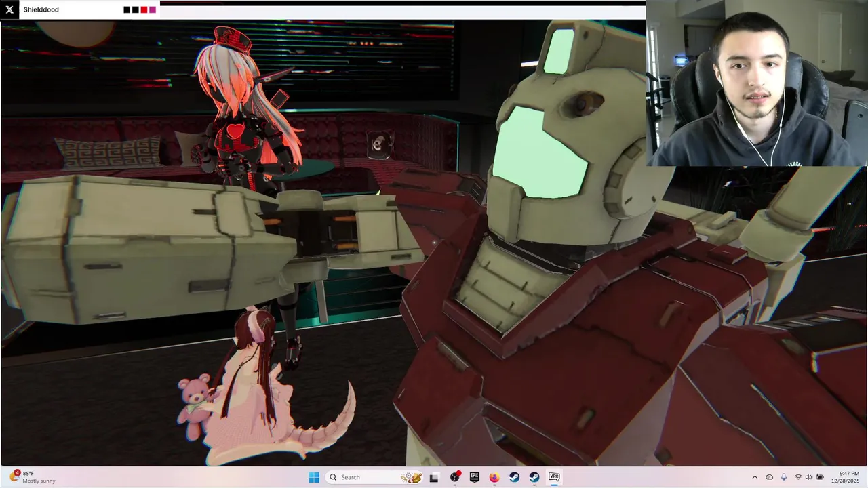Screen dimensions: 868x488
Task: Select the magenta color square in overlay
Action: click(153, 9)
